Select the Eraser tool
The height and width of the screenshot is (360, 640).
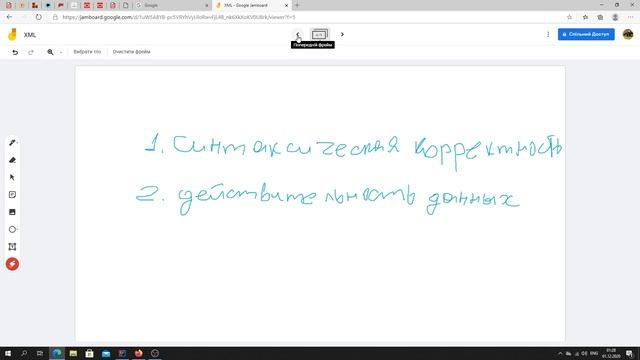pos(12,160)
